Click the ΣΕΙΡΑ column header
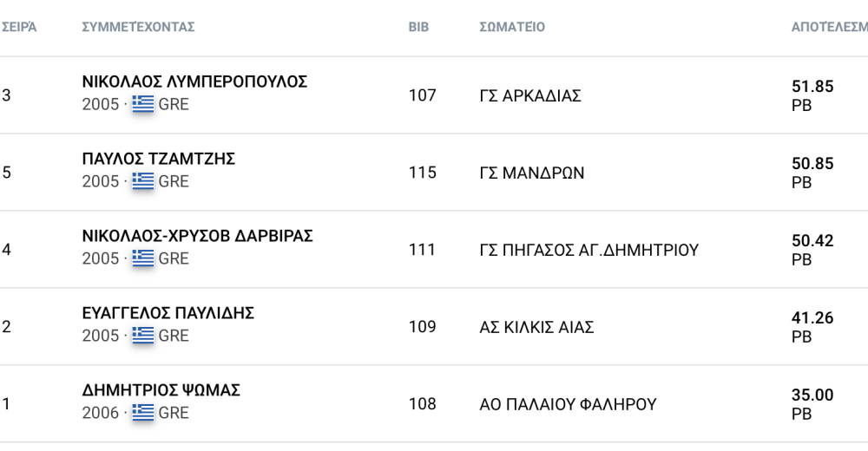Image resolution: width=868 pixels, height=451 pixels. [x=19, y=27]
